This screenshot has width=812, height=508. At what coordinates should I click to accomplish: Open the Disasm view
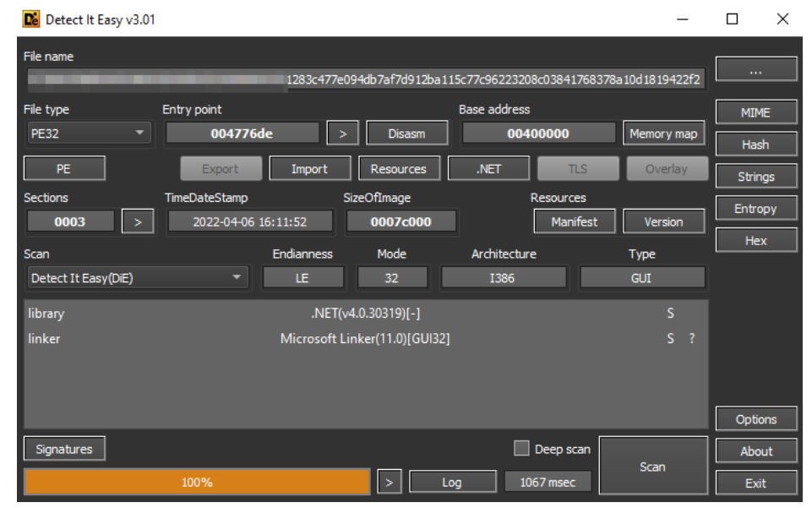pyautogui.click(x=407, y=134)
